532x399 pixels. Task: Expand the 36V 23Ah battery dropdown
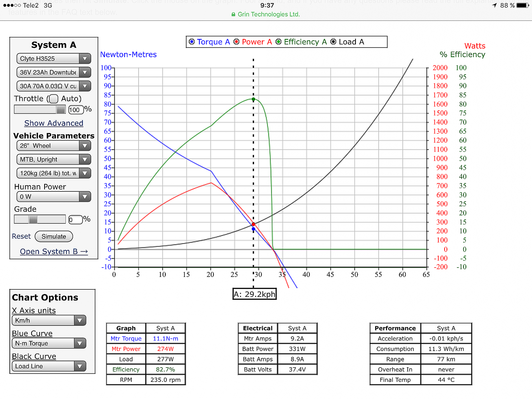(53, 72)
